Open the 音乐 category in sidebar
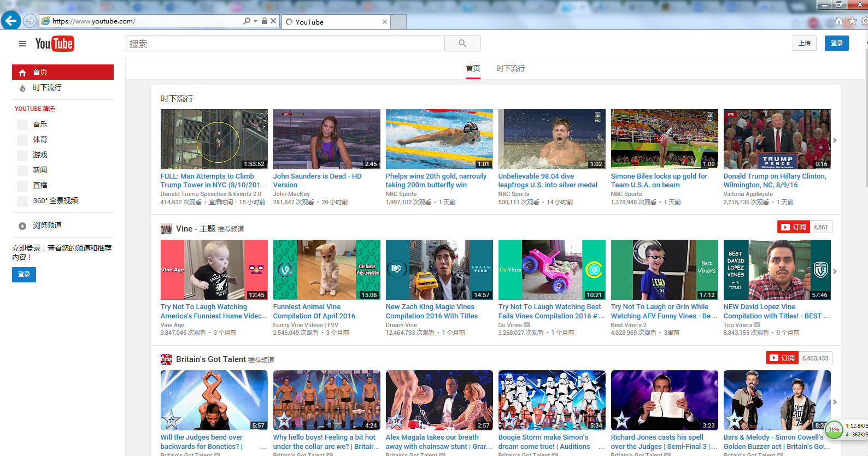This screenshot has height=456, width=868. pyautogui.click(x=40, y=125)
